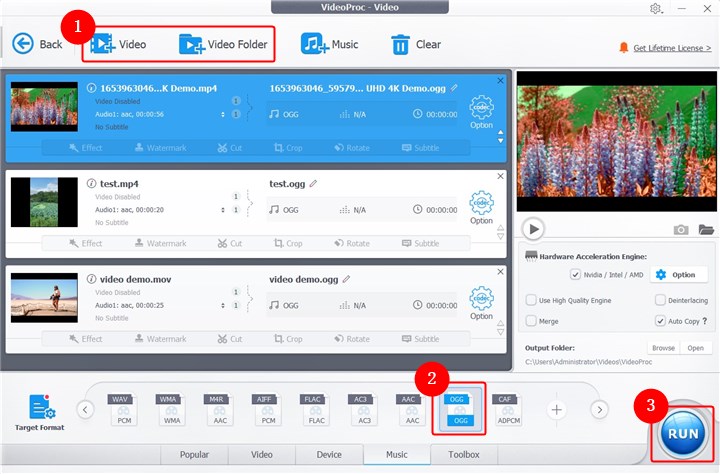The image size is (720, 474).
Task: Open Rotate tool for 4K Demo.mp4
Action: (352, 147)
